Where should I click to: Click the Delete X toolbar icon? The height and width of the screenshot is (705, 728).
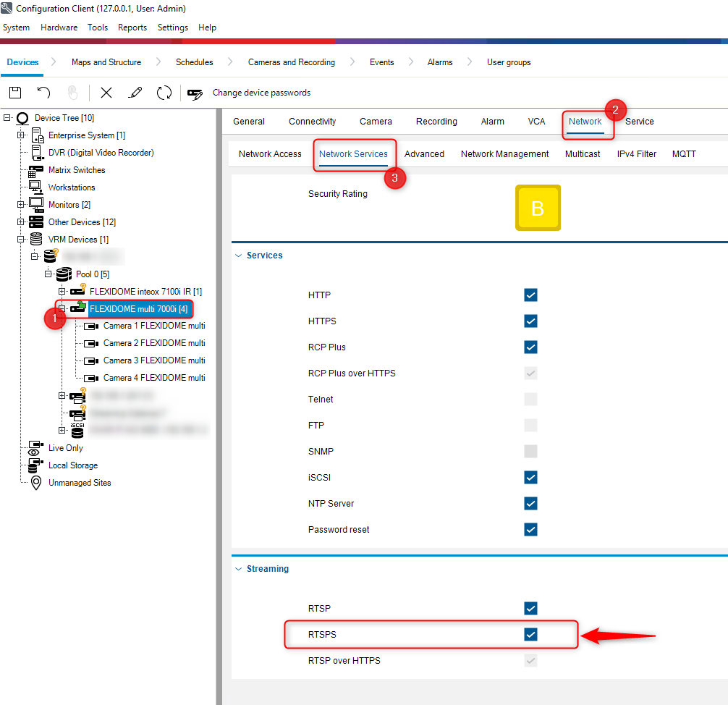(106, 93)
